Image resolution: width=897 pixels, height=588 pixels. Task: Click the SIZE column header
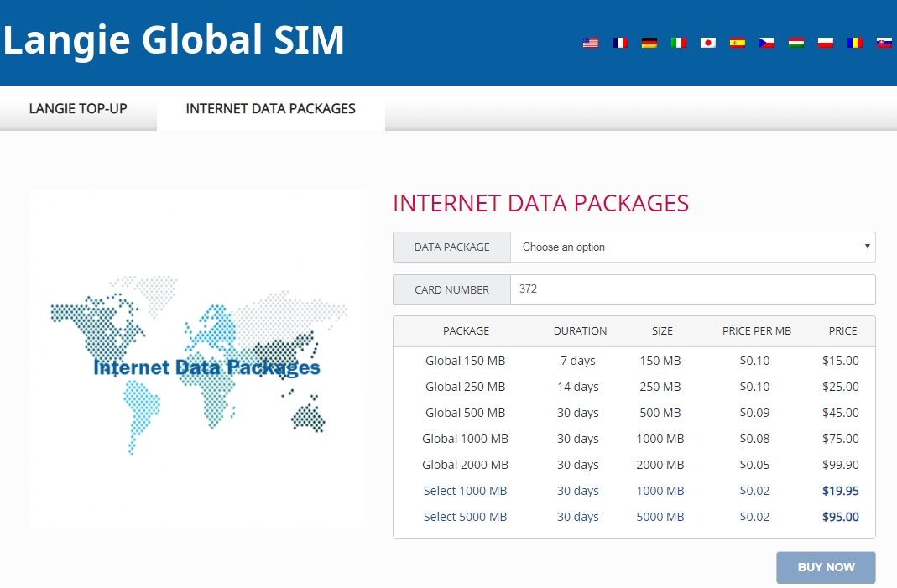662,331
